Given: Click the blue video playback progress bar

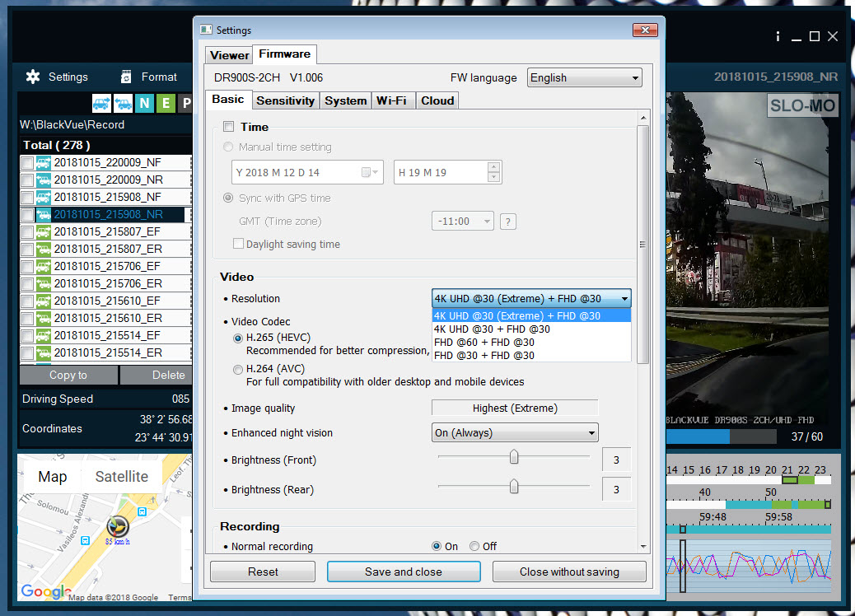Looking at the screenshot, I should (698, 436).
